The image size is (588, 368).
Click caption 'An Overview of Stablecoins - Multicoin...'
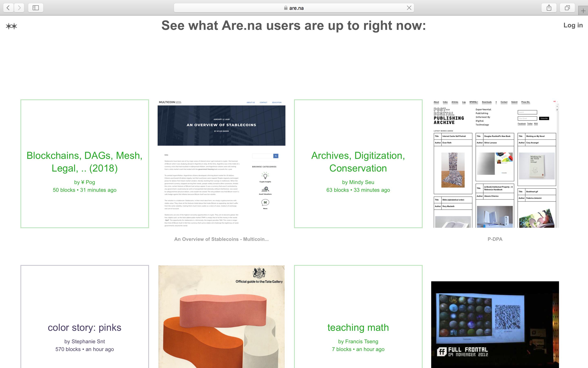click(221, 239)
